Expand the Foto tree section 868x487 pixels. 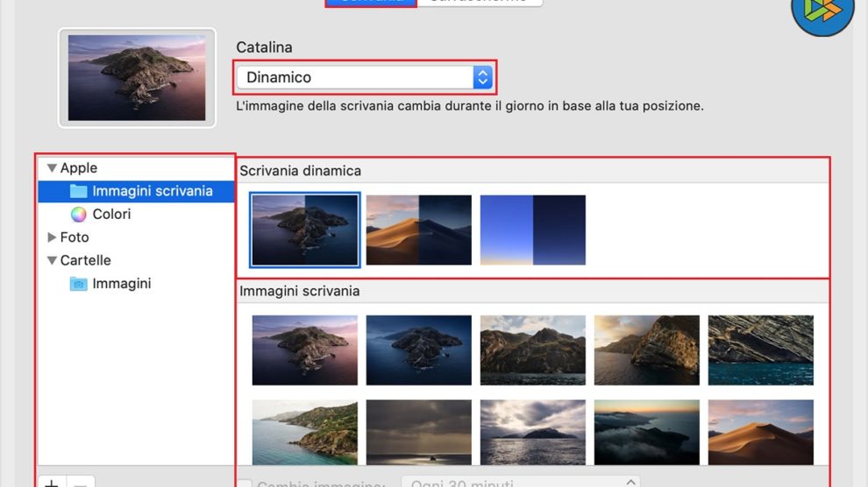[52, 237]
